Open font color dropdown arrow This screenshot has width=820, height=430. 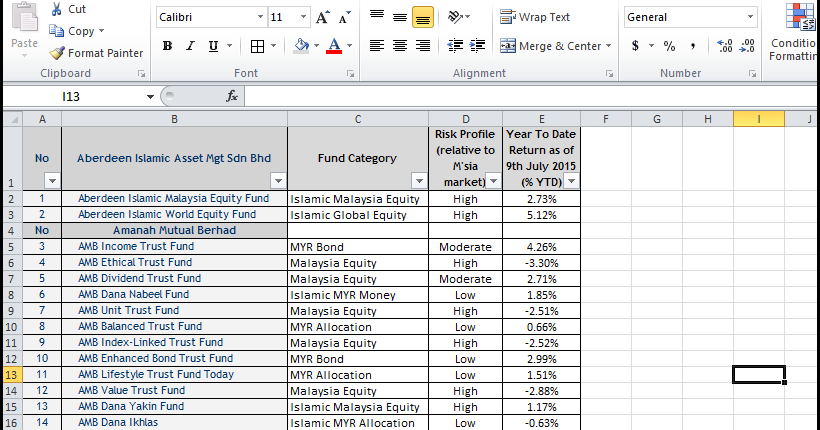click(x=349, y=46)
